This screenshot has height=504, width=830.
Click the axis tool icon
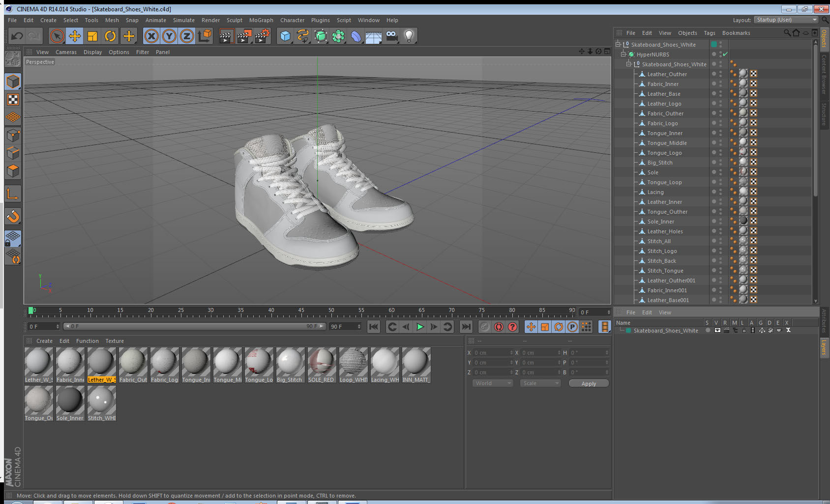[x=13, y=194]
